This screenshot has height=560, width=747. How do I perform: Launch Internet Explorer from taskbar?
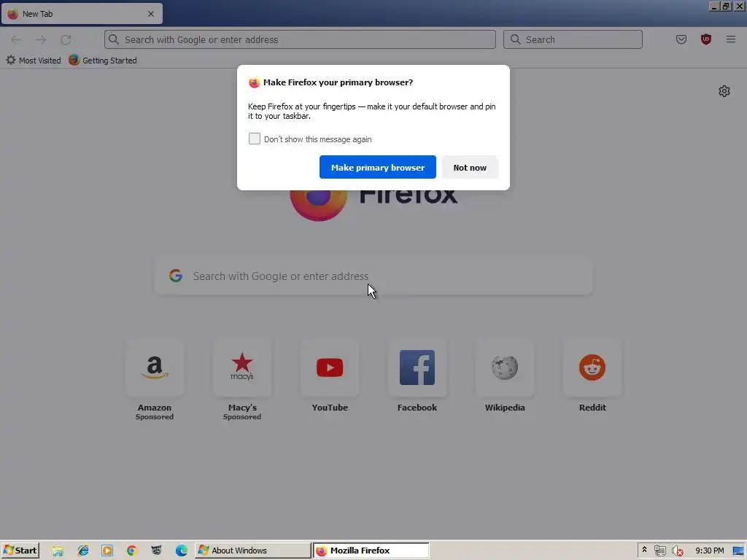click(83, 551)
